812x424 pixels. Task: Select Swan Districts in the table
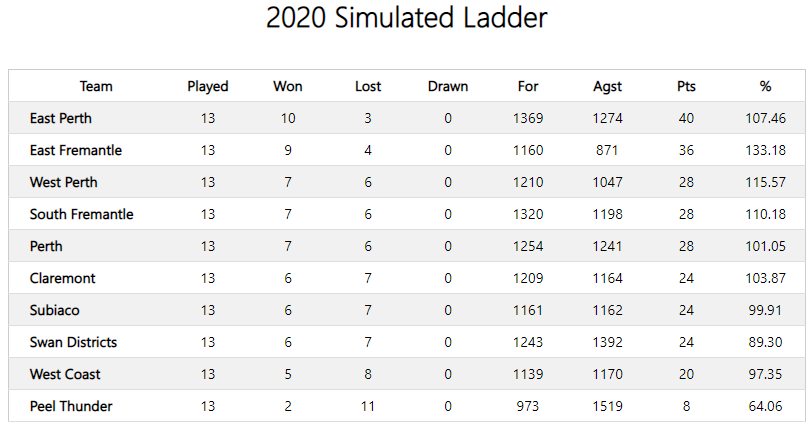pyautogui.click(x=73, y=342)
